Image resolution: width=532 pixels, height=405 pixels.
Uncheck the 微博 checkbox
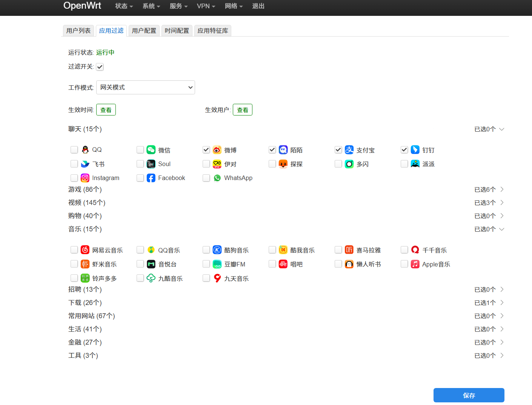click(206, 149)
